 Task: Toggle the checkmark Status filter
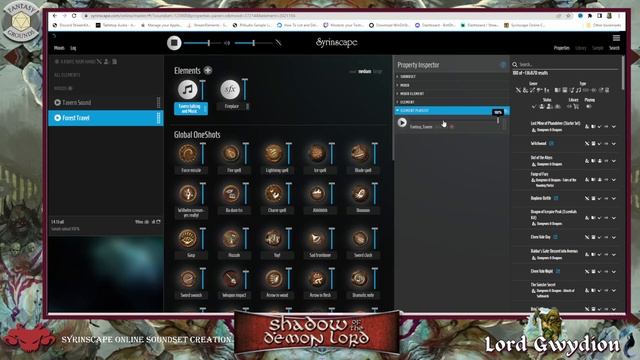[534, 107]
